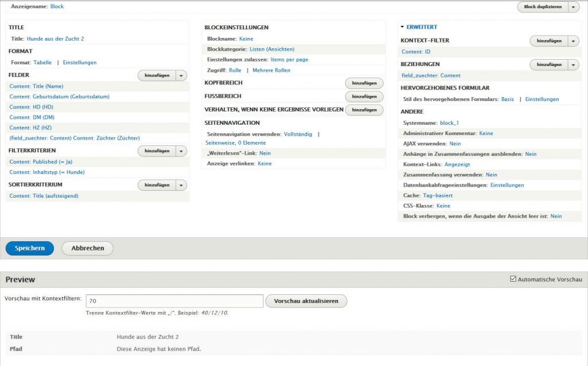Collapse the Erweitert section
This screenshot has height=366, width=588.
(x=421, y=27)
